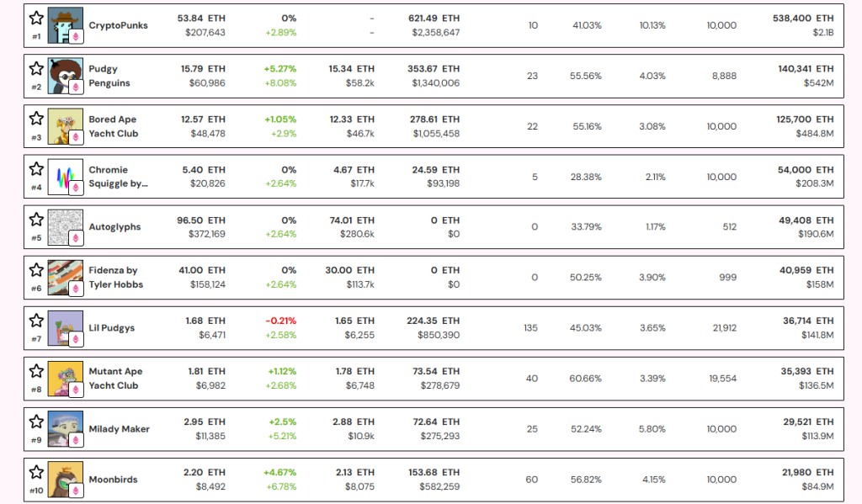The image size is (862, 504).
Task: Favorite CryptoPunks with its star icon
Action: pos(36,19)
